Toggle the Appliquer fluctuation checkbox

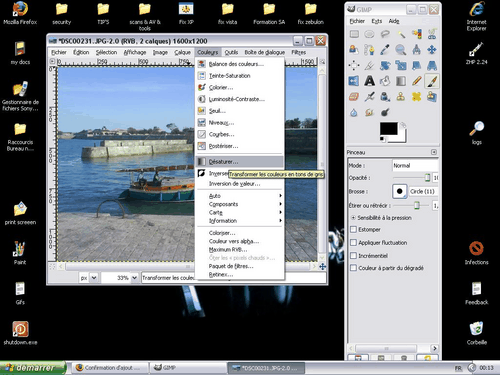coord(354,242)
